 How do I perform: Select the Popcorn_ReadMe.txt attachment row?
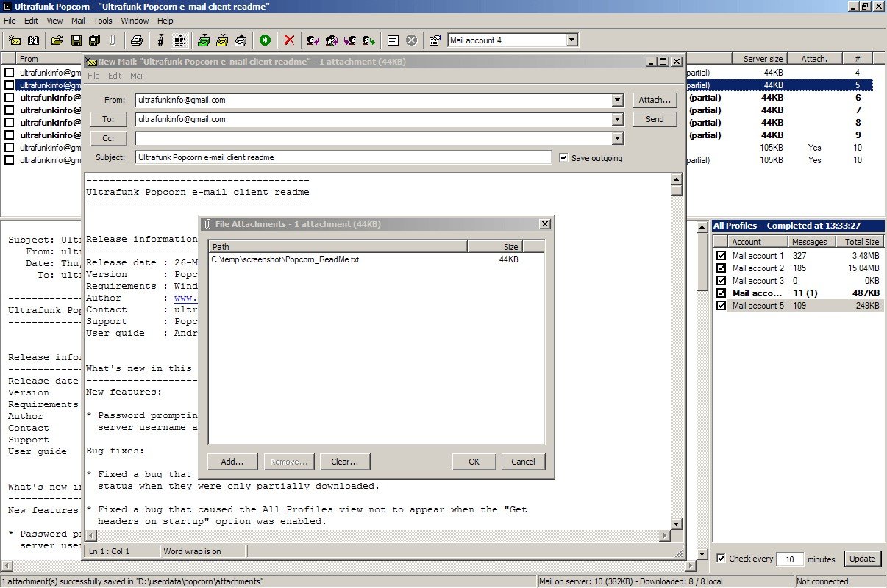(376, 259)
